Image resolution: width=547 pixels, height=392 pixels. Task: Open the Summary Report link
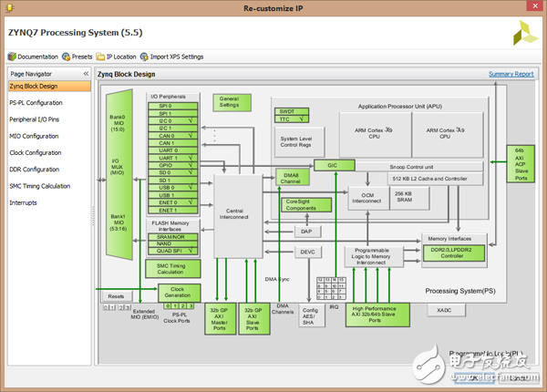click(511, 74)
